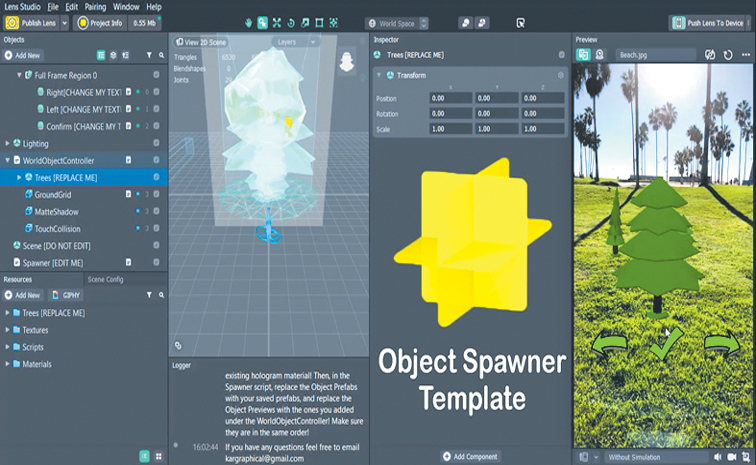Expand the Lighting tree item
Viewport: 756px width, 465px height.
coord(7,143)
